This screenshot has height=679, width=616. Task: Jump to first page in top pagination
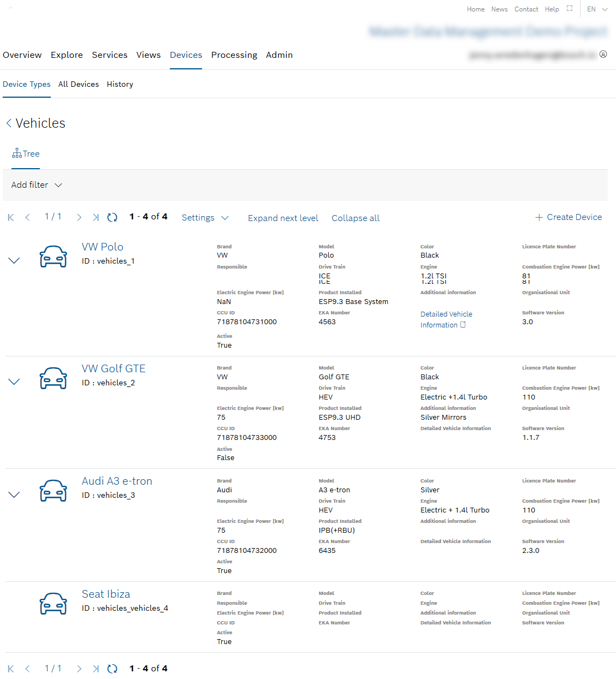click(11, 217)
